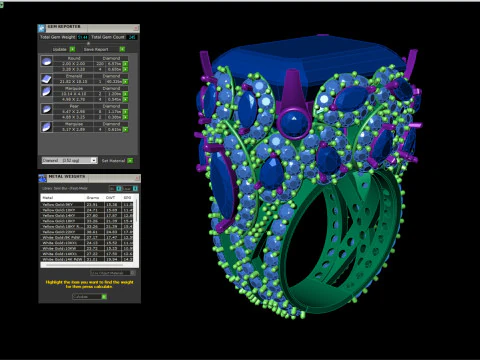The width and height of the screenshot is (480, 360).
Task: Click the first cyan button in the Metal Weights header
Action: point(119,189)
